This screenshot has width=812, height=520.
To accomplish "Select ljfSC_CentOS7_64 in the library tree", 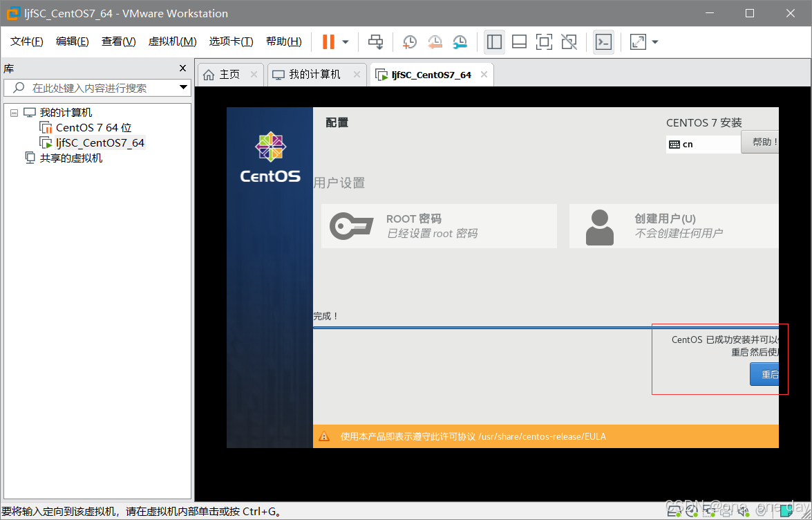I will tap(100, 142).
